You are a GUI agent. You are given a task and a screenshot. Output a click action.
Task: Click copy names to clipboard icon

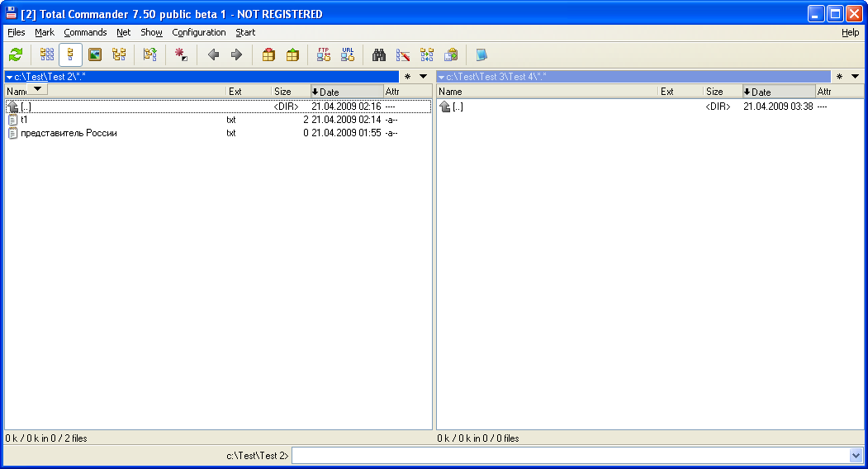click(451, 54)
